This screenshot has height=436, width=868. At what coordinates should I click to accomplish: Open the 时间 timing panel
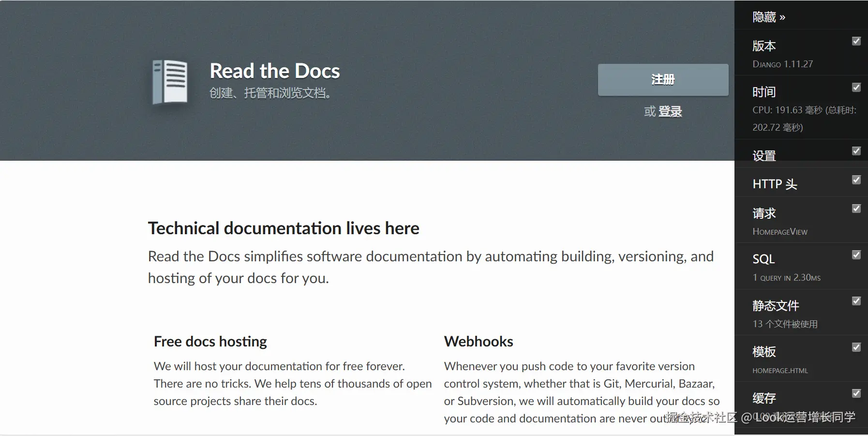click(x=764, y=92)
